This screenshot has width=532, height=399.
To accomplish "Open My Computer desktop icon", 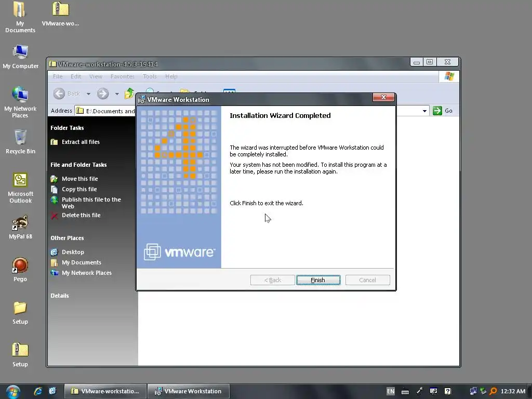I will [x=20, y=57].
